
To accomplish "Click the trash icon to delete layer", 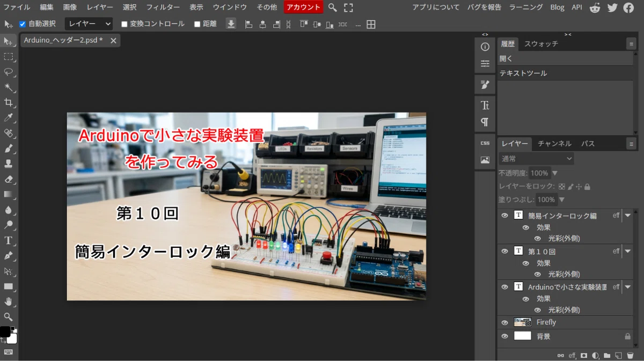I will (x=630, y=355).
